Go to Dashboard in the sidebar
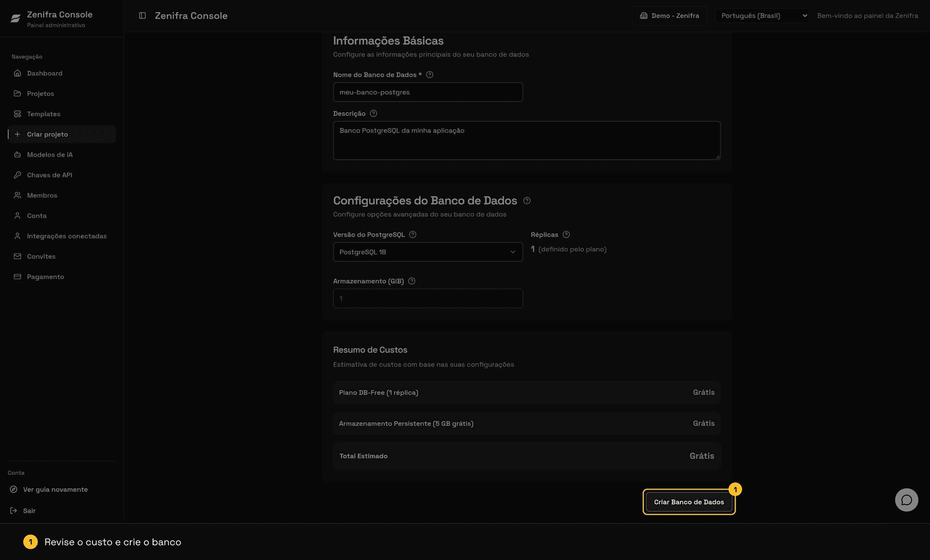This screenshot has height=560, width=930. (62, 73)
